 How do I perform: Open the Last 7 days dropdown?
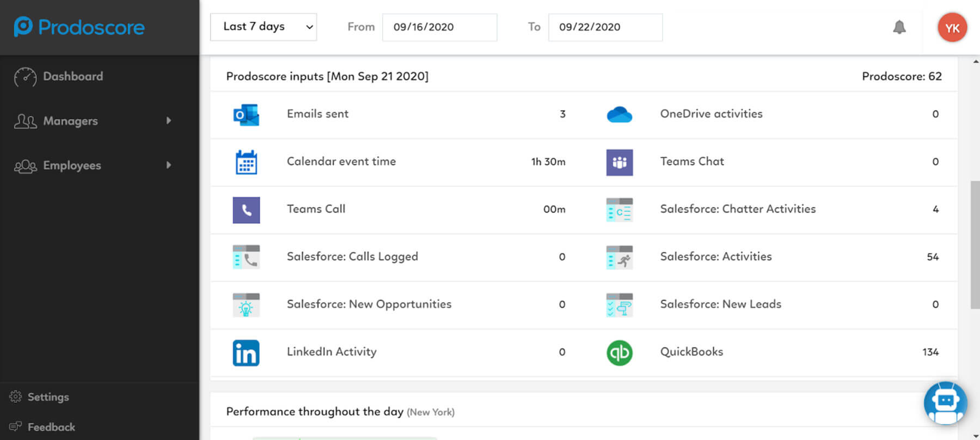[x=264, y=27]
